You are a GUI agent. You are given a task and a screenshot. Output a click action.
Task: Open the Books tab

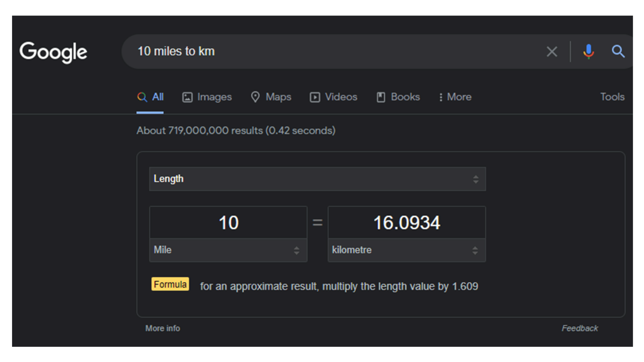click(398, 97)
